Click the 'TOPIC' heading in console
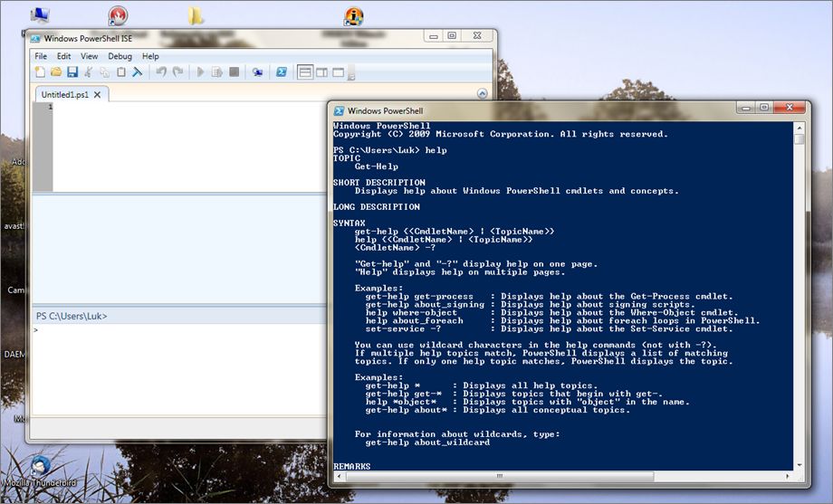Screen dimensions: 833x504 pos(347,158)
